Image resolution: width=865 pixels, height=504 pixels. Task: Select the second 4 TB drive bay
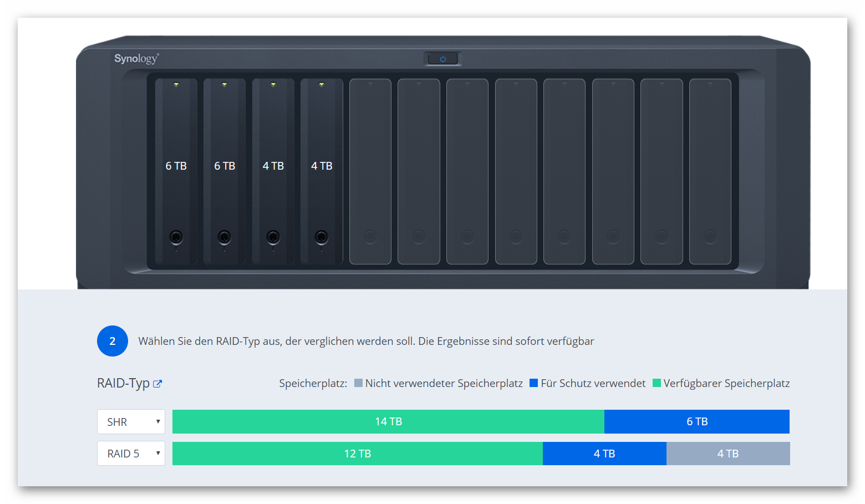tap(322, 166)
